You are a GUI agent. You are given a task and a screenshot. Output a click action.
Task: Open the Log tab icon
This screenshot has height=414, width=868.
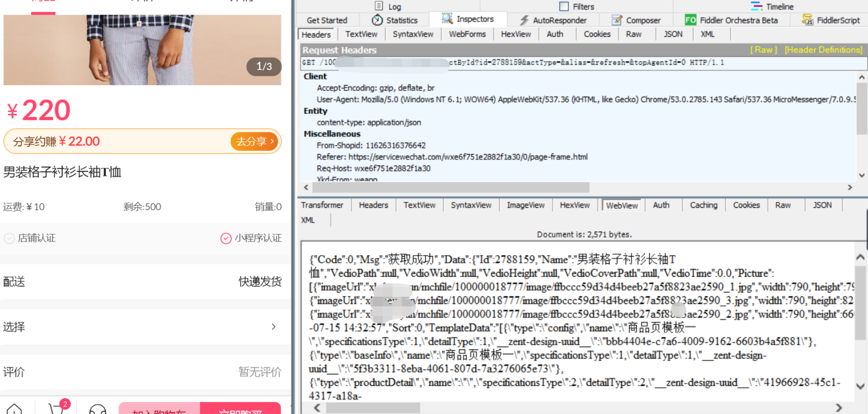(379, 6)
